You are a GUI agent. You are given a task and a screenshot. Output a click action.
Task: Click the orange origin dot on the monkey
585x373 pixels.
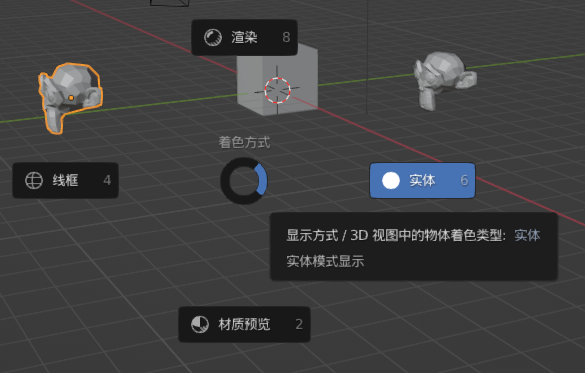click(71, 98)
